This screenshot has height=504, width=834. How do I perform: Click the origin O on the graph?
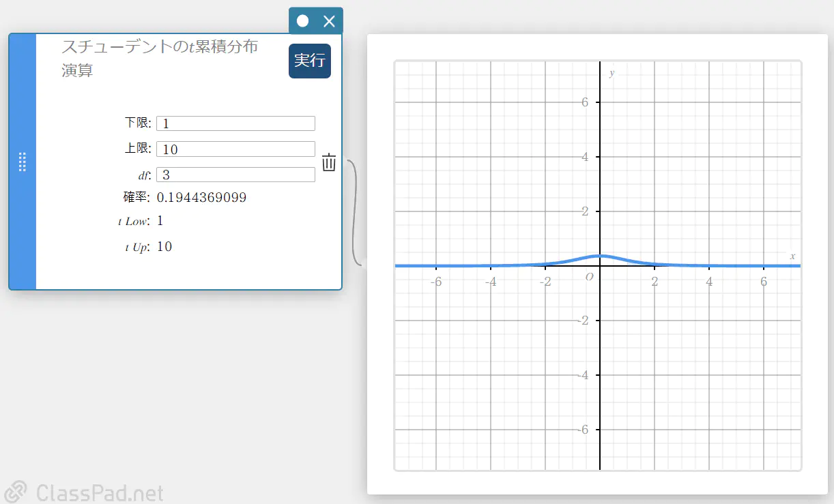[590, 276]
